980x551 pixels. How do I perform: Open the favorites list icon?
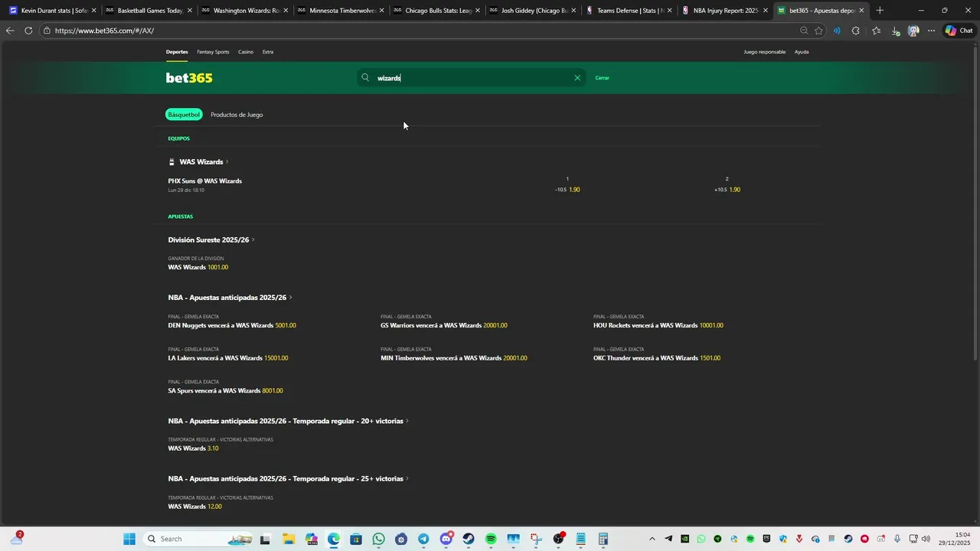[876, 31]
